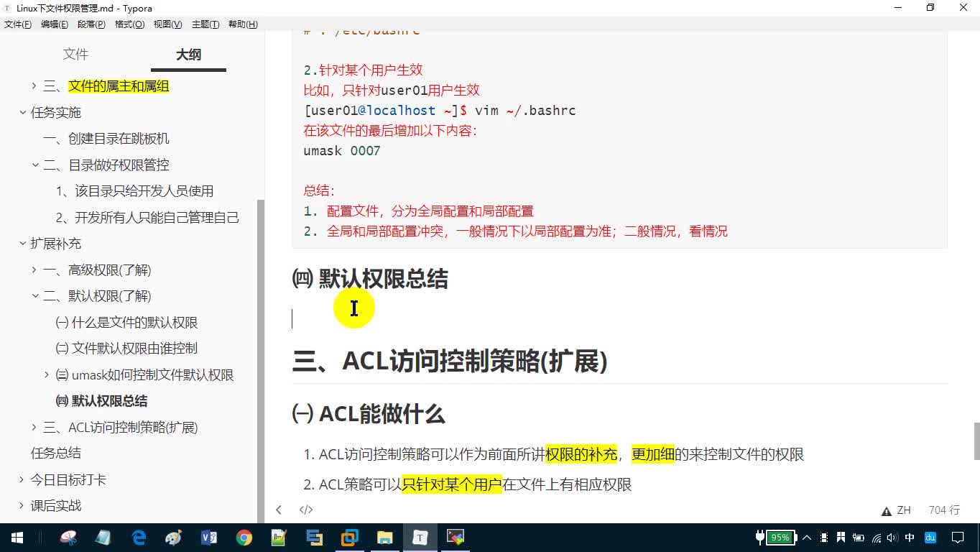
Task: Switch to Typora taskbar button
Action: [x=420, y=538]
